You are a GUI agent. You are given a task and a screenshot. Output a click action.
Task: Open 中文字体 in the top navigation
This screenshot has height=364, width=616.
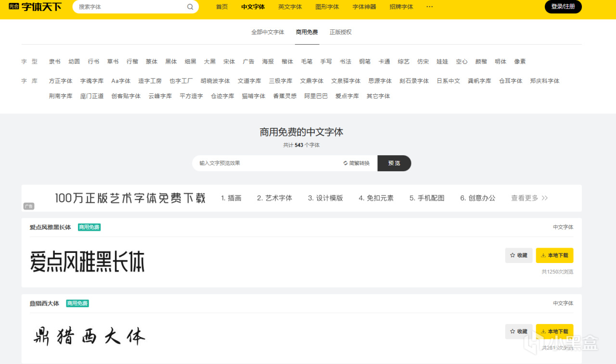tap(253, 7)
